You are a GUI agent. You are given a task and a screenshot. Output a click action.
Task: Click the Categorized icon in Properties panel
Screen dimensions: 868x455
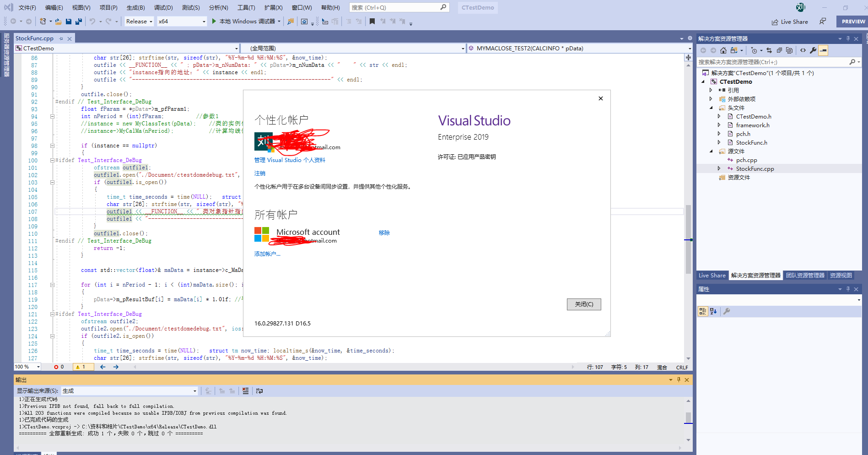pyautogui.click(x=703, y=311)
